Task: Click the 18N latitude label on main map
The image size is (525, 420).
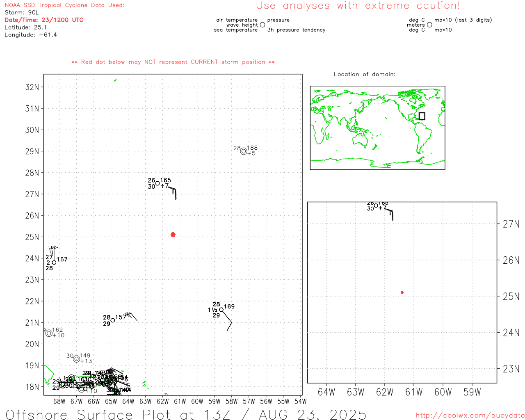Action: 32,387
